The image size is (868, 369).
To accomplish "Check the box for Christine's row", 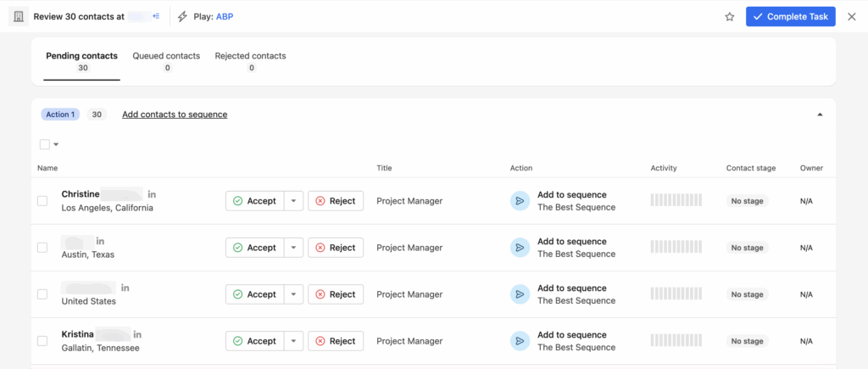I will click(42, 201).
